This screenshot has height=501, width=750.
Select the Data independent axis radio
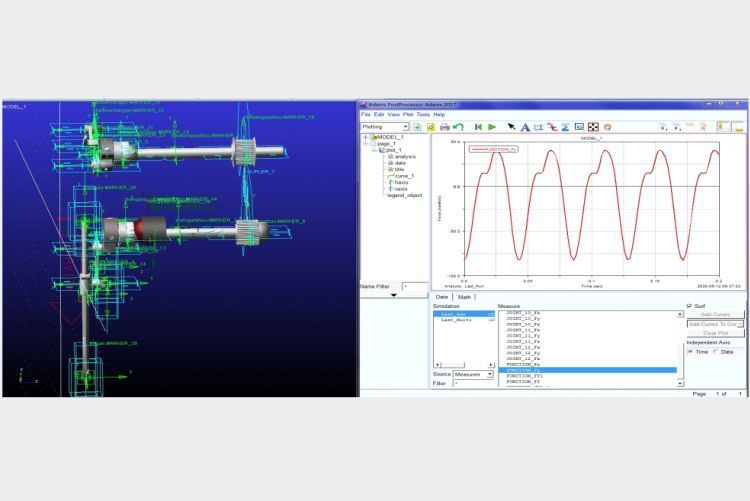716,352
